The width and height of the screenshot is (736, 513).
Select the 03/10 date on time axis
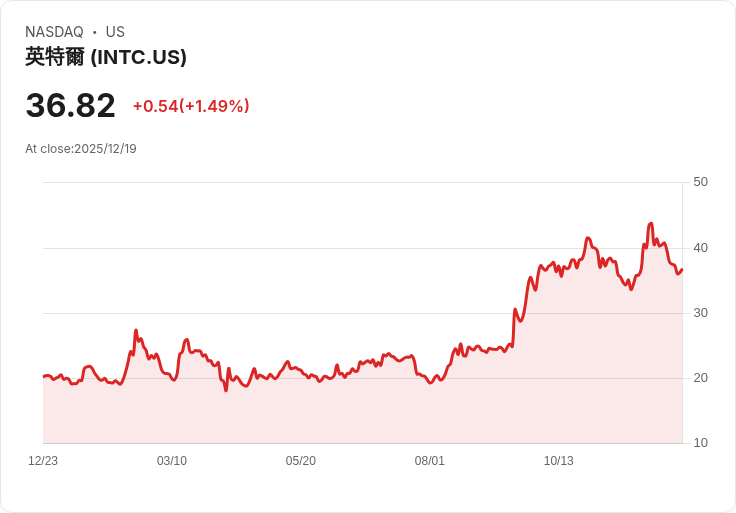coord(172,461)
